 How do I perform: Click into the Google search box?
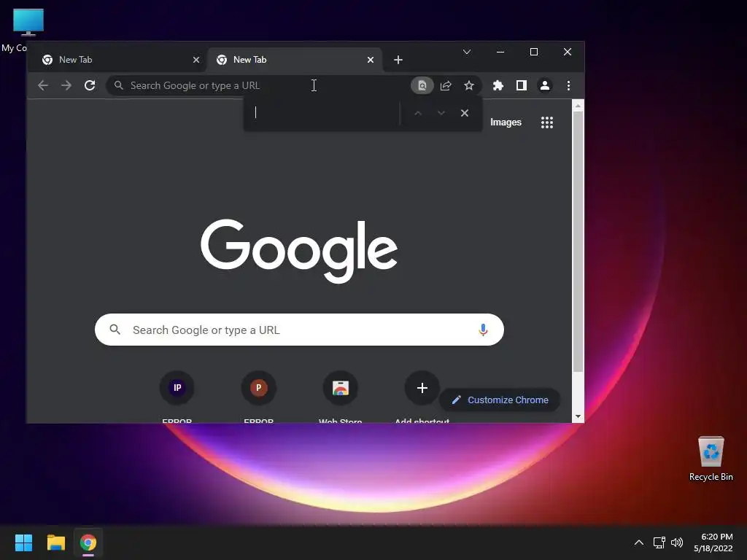coord(299,330)
